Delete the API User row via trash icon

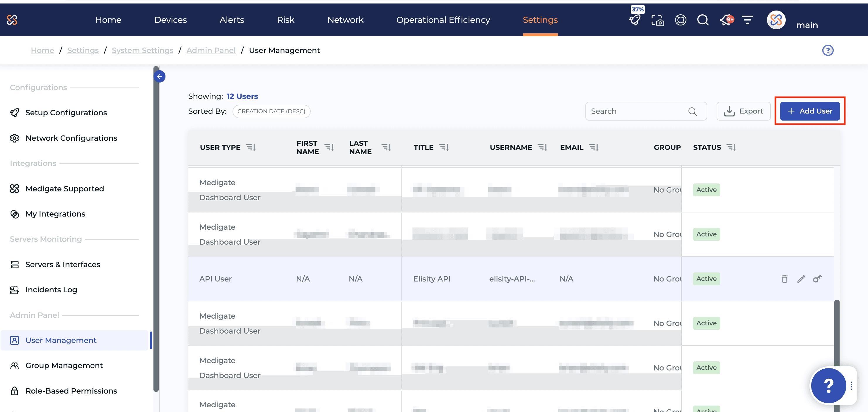point(785,279)
